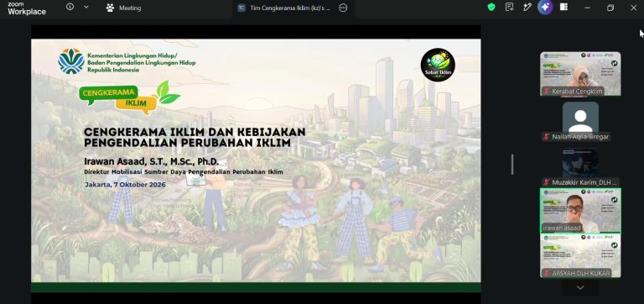Select ARSYAH DLH KUKAR video tile

pyautogui.click(x=580, y=256)
